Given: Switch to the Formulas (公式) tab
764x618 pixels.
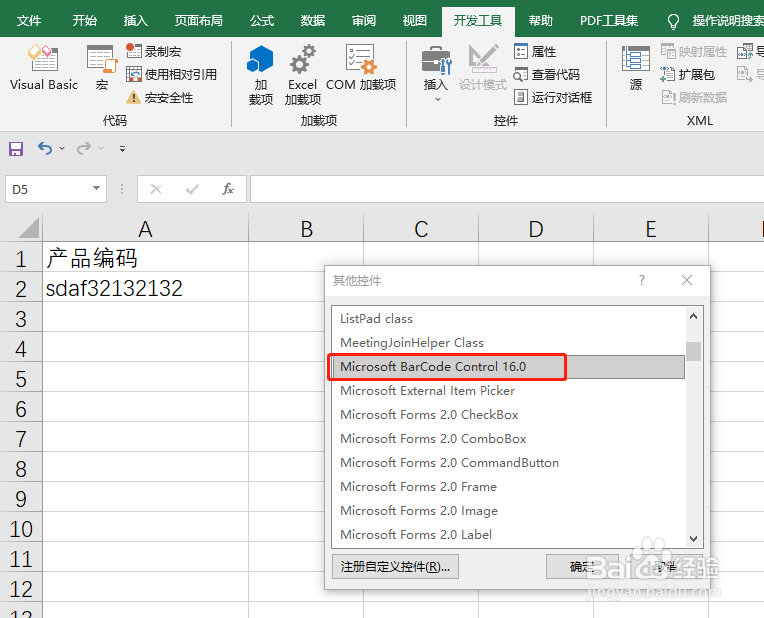Looking at the screenshot, I should point(262,20).
